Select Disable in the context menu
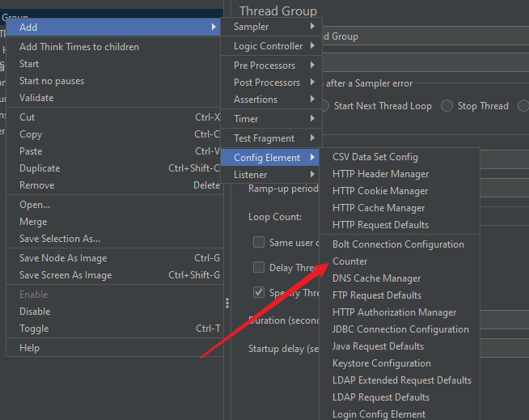The image size is (529, 420). pyautogui.click(x=35, y=312)
